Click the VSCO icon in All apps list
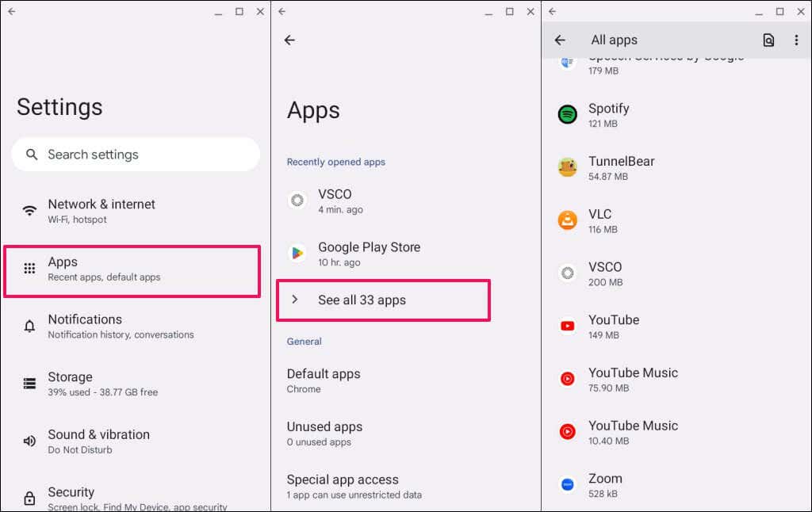The height and width of the screenshot is (512, 812). click(x=568, y=273)
